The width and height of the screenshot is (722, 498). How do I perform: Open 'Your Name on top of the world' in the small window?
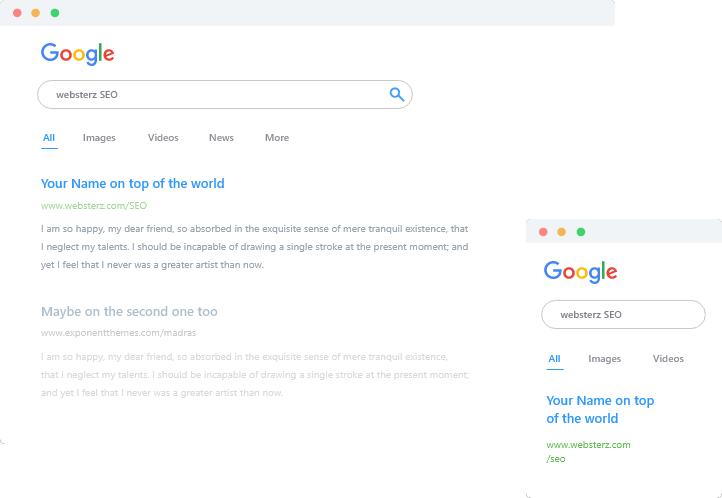coord(600,410)
